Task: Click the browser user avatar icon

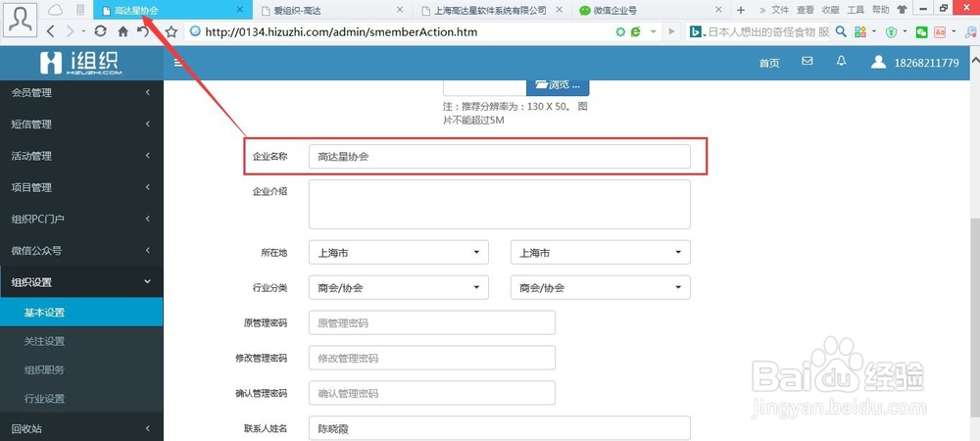Action: click(20, 20)
